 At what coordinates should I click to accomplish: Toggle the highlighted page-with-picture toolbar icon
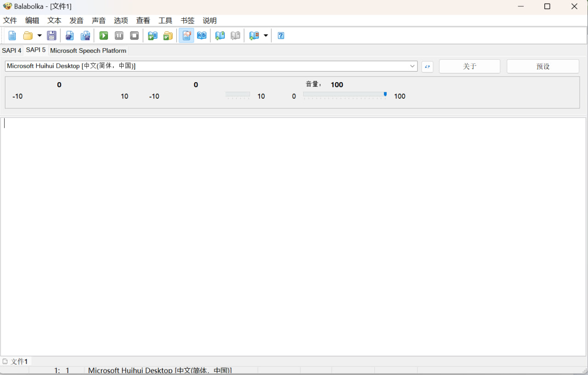[x=187, y=35]
